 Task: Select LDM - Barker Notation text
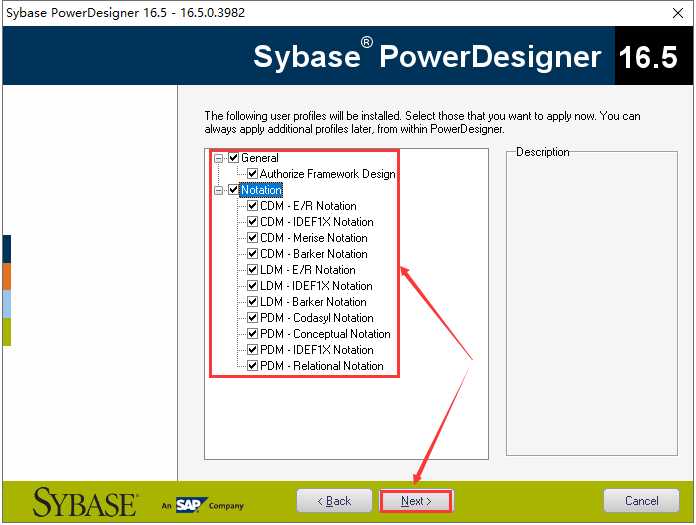tap(313, 302)
